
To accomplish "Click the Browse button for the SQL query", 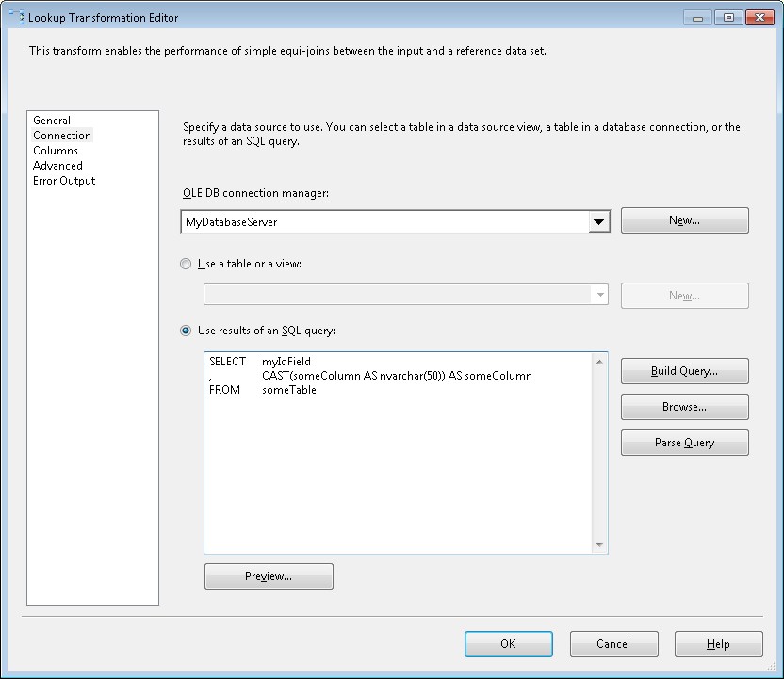I will click(684, 406).
